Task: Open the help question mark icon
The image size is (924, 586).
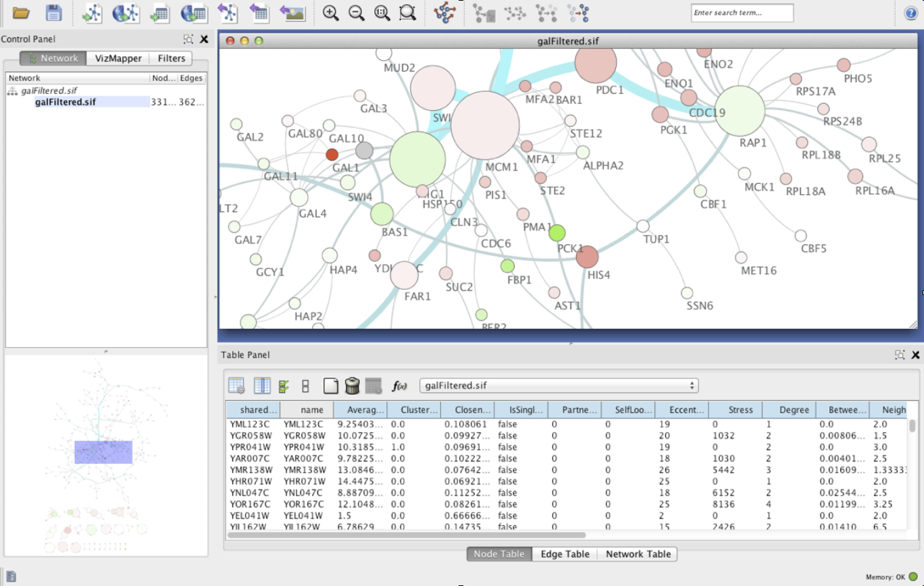Action: [910, 13]
